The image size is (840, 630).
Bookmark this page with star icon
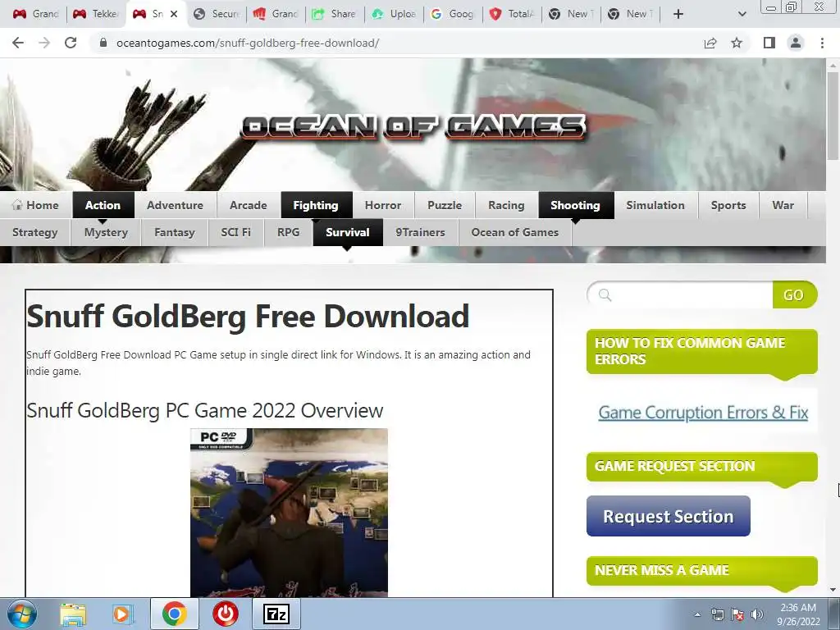pos(737,43)
